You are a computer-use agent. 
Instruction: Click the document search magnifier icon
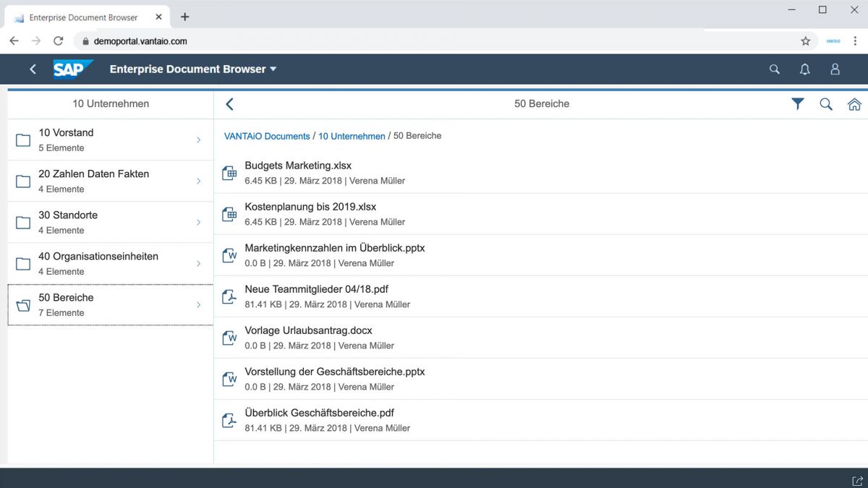(826, 104)
